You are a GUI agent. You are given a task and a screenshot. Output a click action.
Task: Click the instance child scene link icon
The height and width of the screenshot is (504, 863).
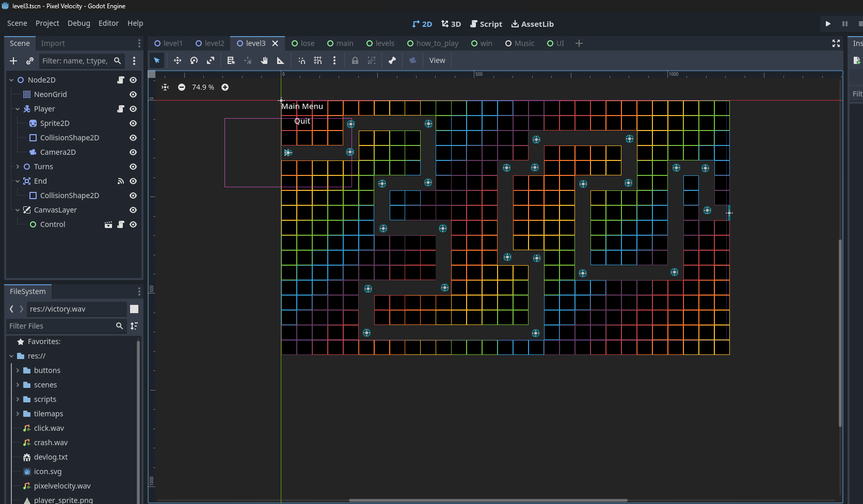[x=30, y=61]
